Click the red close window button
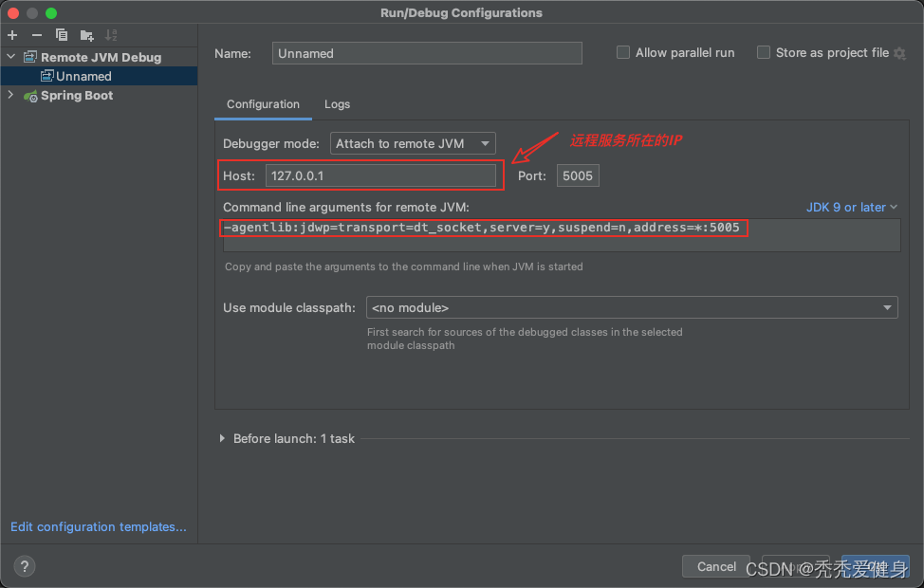 click(x=13, y=13)
